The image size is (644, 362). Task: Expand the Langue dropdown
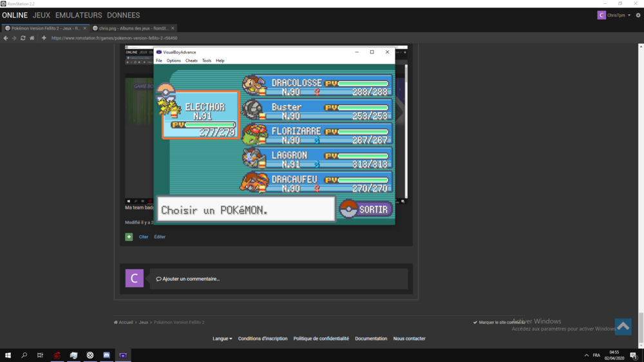tap(222, 339)
